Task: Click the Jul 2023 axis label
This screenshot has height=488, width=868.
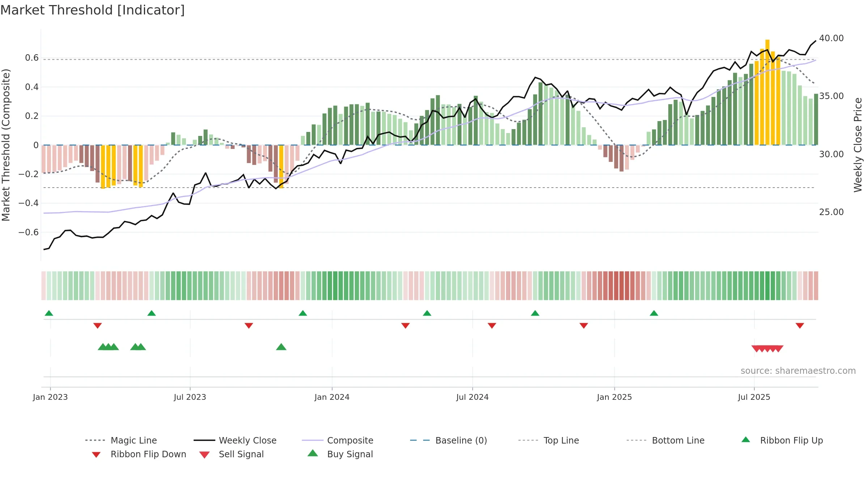Action: coord(190,397)
